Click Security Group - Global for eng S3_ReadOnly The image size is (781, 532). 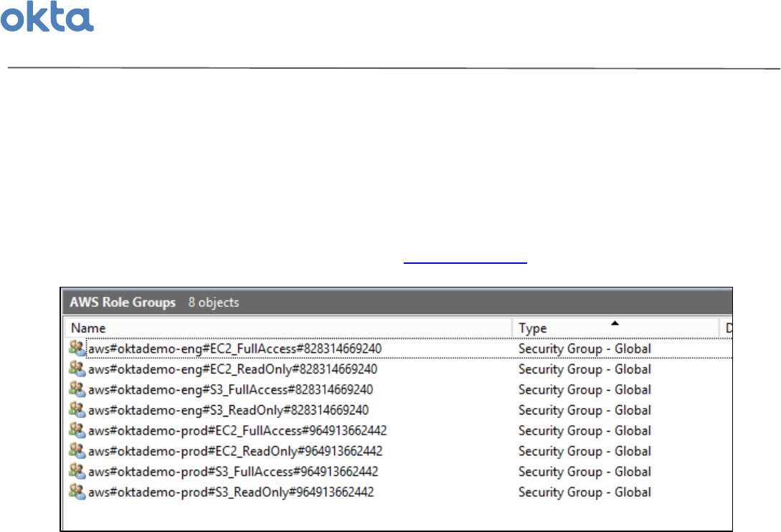click(x=584, y=410)
